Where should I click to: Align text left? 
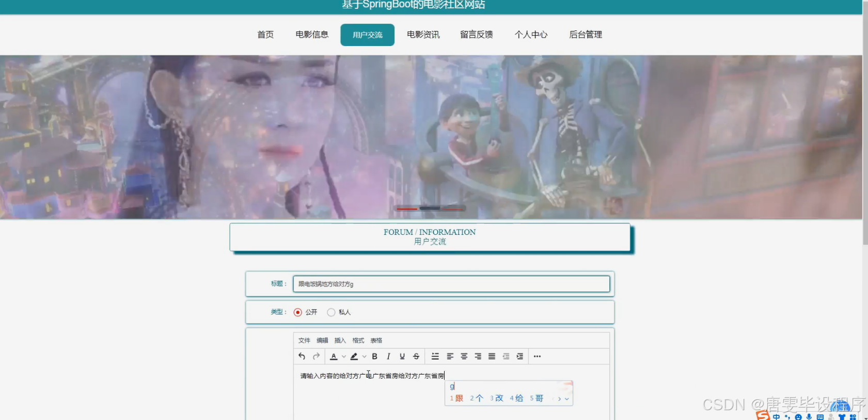point(450,356)
